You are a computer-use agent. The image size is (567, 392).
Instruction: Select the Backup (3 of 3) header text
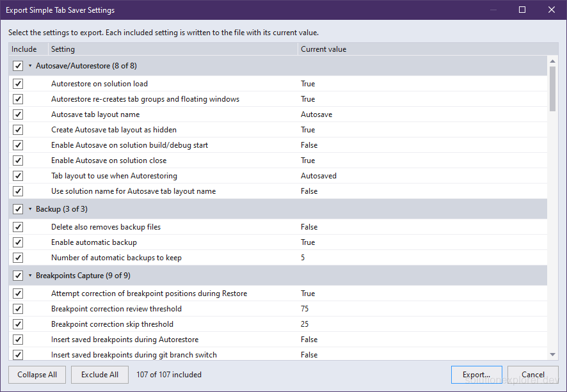[x=61, y=209]
